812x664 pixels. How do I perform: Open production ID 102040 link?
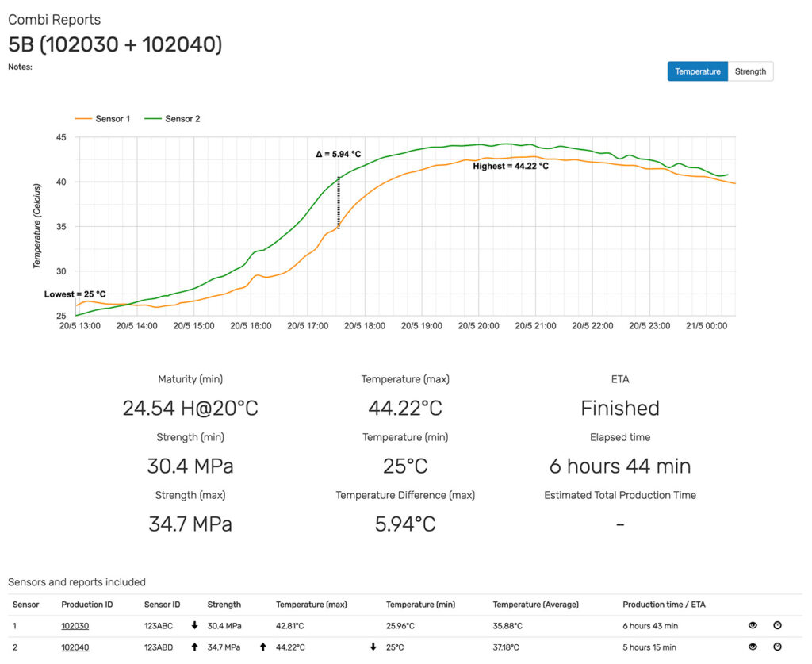tap(75, 647)
